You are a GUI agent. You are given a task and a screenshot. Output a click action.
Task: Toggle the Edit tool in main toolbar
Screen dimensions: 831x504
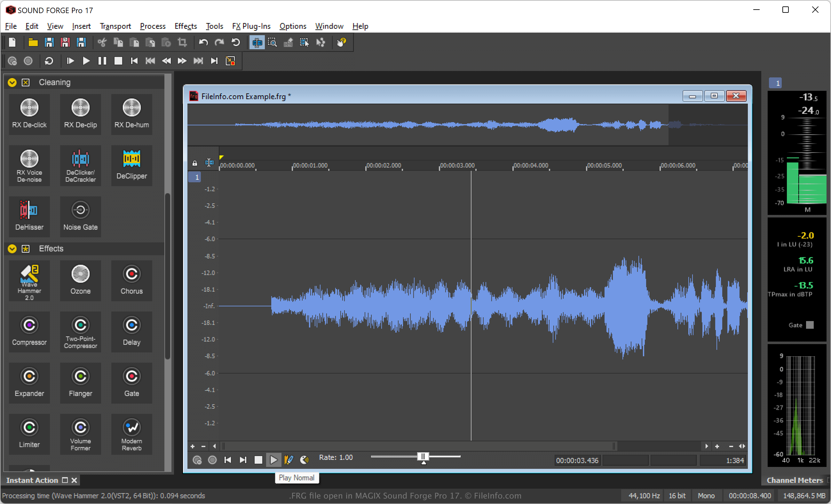tap(257, 43)
